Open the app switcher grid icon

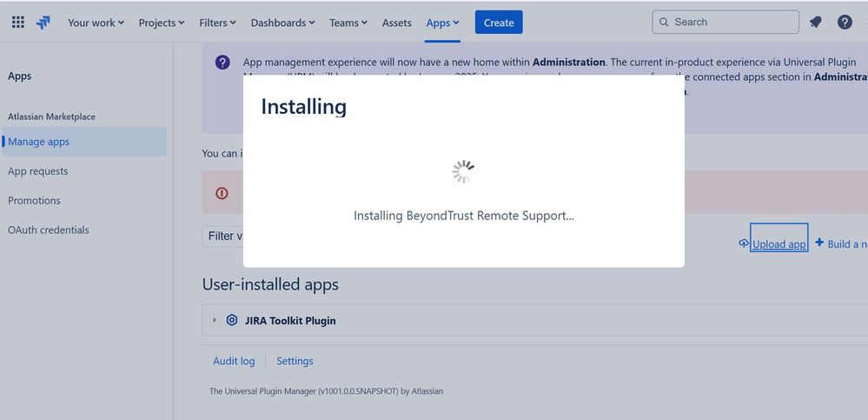click(x=17, y=22)
